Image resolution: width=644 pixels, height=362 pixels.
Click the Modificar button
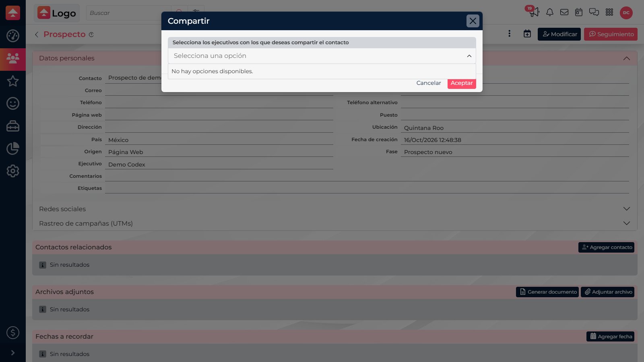(559, 34)
